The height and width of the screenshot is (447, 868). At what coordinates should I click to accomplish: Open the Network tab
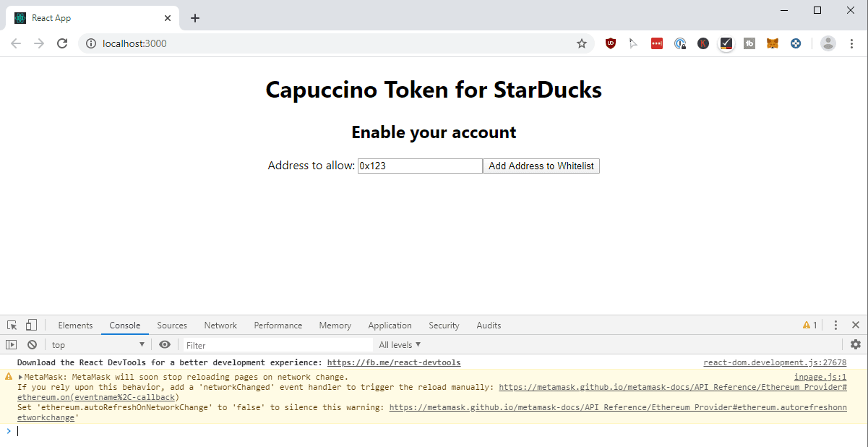220,325
